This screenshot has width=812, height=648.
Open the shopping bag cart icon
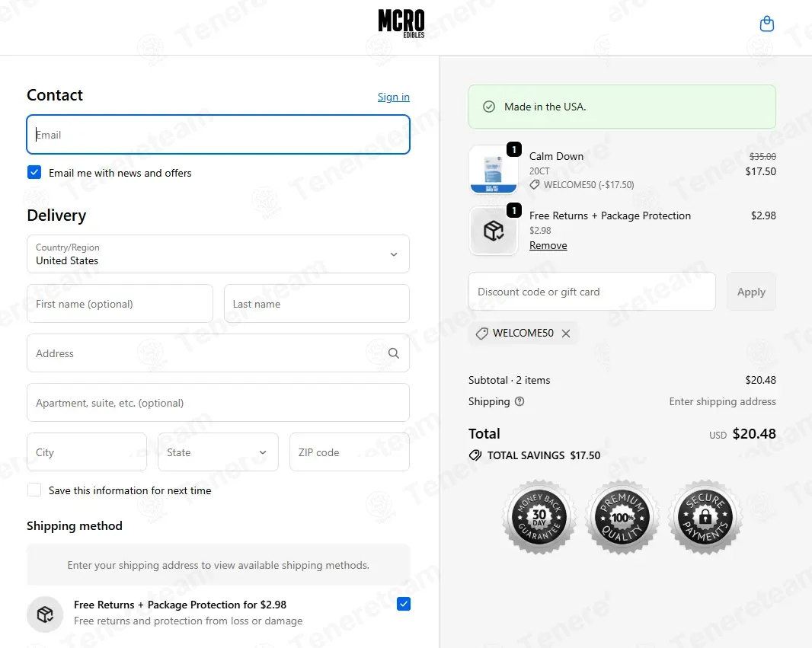pyautogui.click(x=766, y=24)
